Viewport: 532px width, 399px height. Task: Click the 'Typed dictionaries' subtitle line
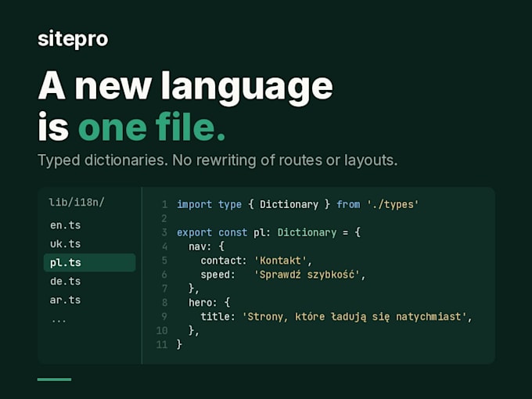point(217,160)
